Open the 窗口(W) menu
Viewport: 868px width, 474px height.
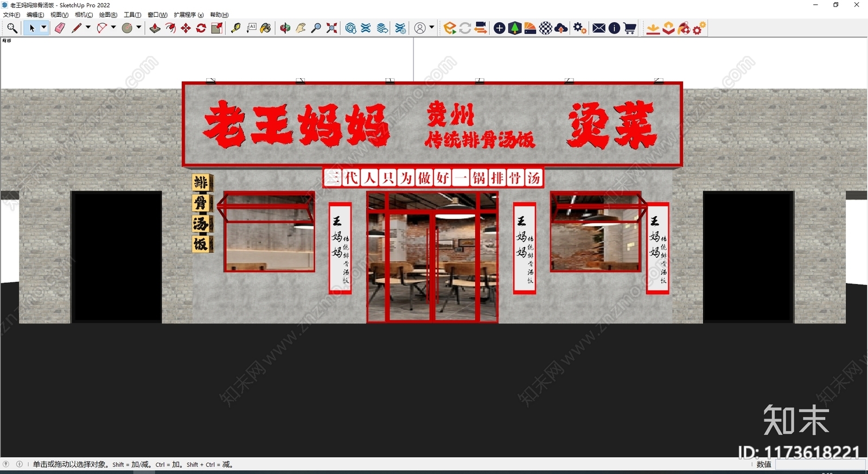157,15
